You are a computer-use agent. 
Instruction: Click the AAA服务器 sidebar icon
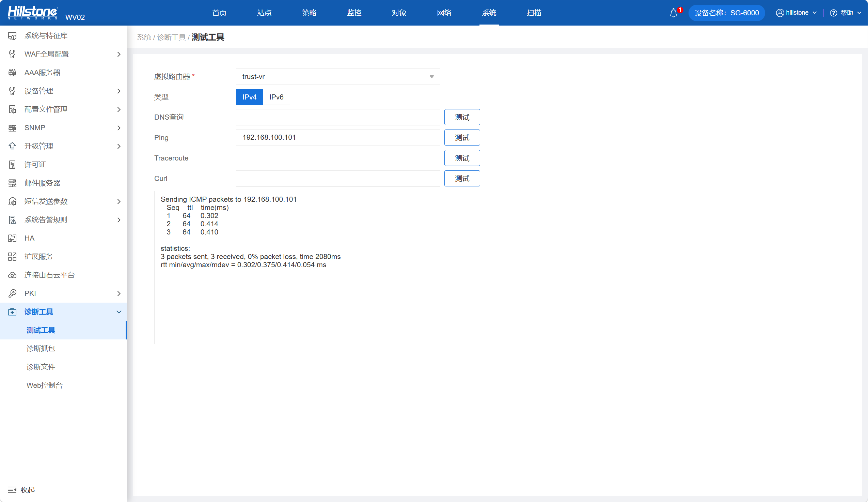12,73
